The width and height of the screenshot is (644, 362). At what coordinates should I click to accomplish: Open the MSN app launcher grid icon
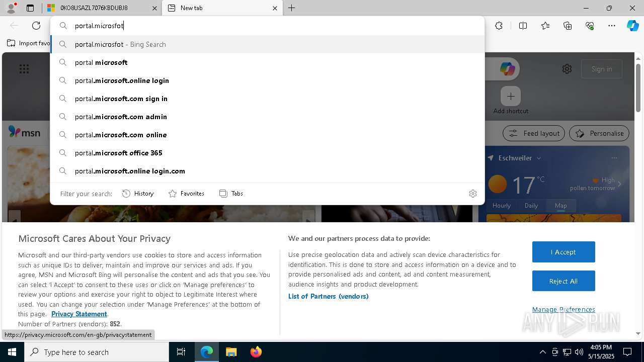(24, 69)
